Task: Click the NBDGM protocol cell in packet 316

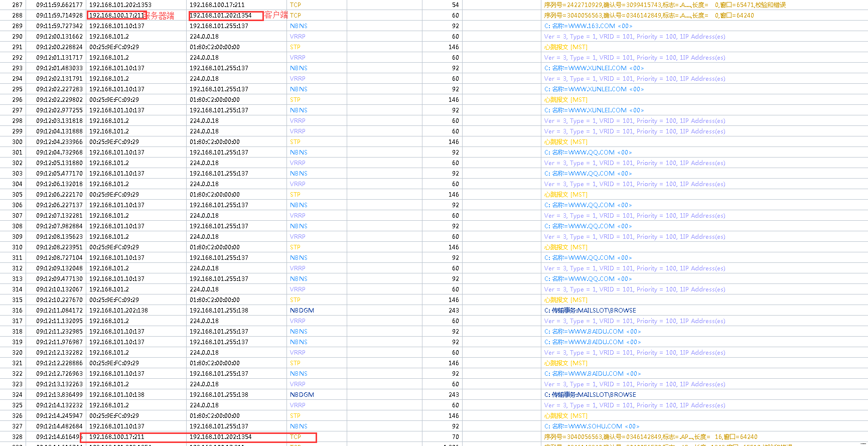Action: (302, 311)
